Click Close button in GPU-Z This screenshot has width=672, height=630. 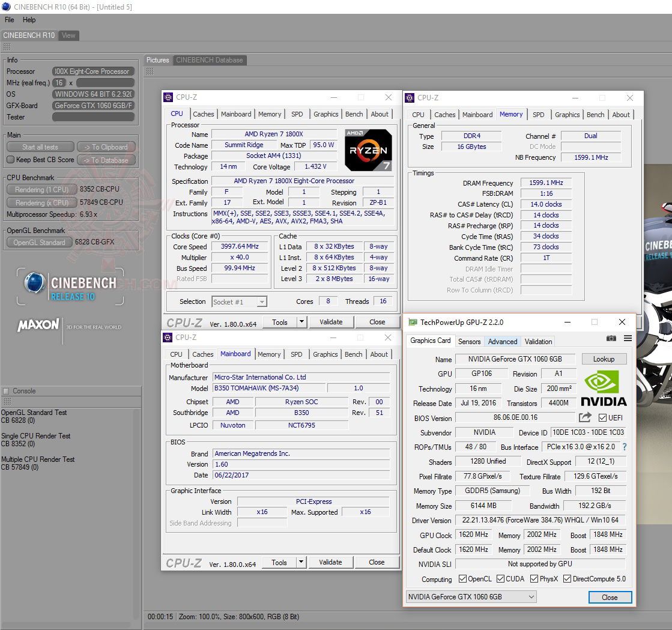click(x=610, y=598)
